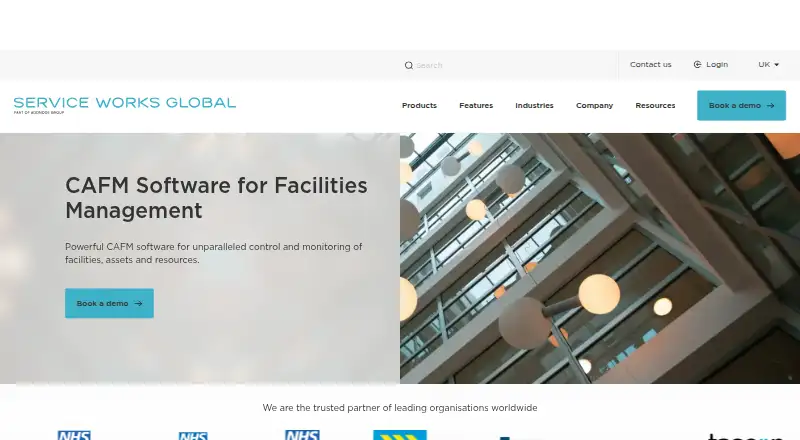
Task: Open the Products menu
Action: (419, 106)
